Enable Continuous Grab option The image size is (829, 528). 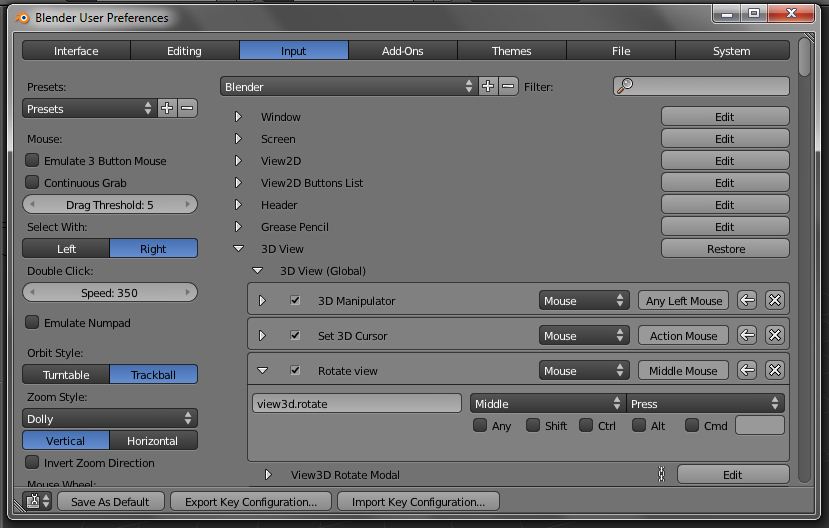[x=32, y=182]
